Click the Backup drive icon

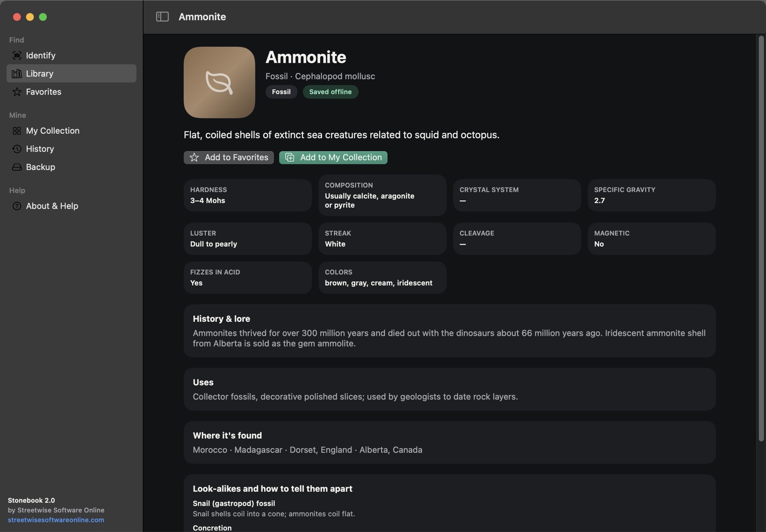pyautogui.click(x=17, y=167)
